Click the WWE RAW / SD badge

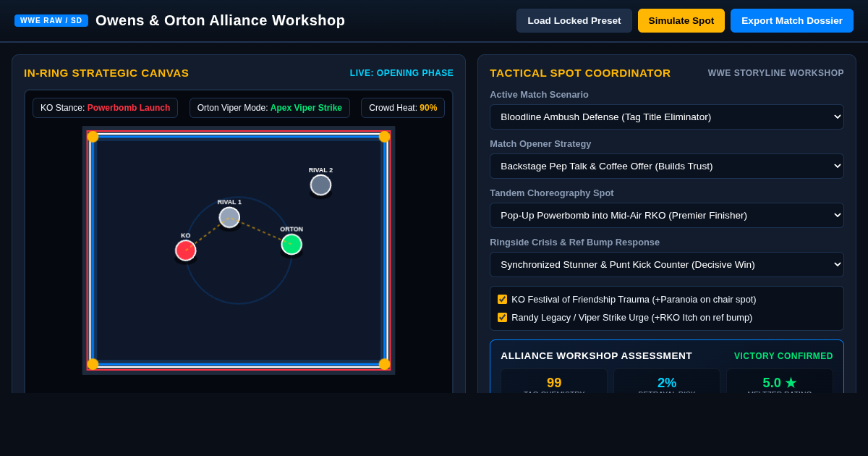[x=51, y=20]
